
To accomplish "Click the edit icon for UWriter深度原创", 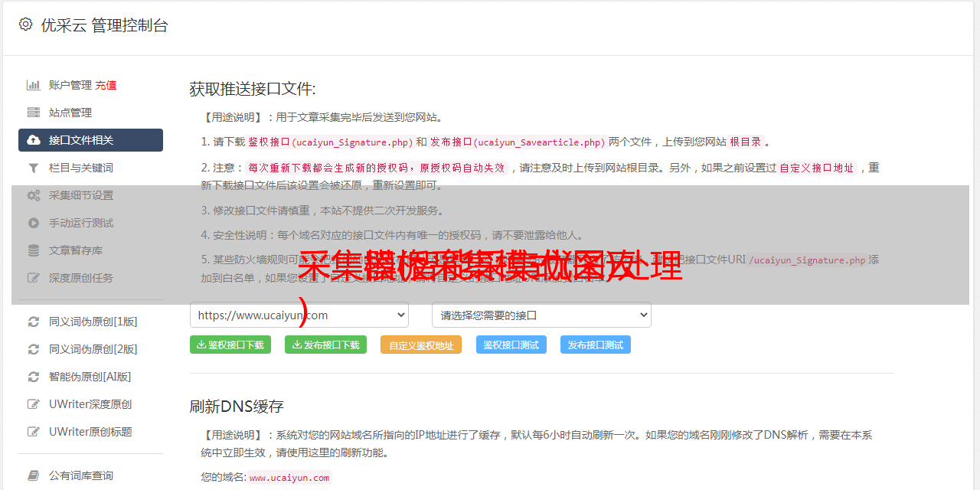I will pyautogui.click(x=34, y=404).
